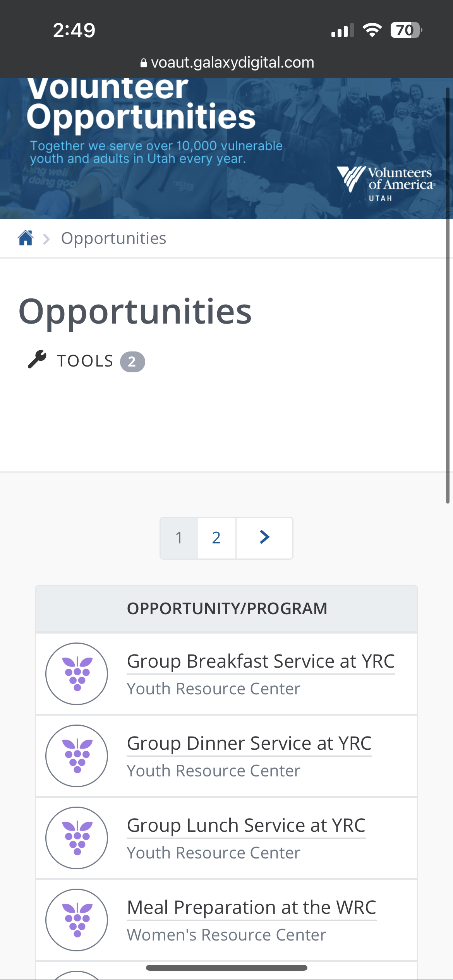Viewport: 453px width, 980px height.
Task: Tap Group Dinner Service grape icon
Action: 77,756
